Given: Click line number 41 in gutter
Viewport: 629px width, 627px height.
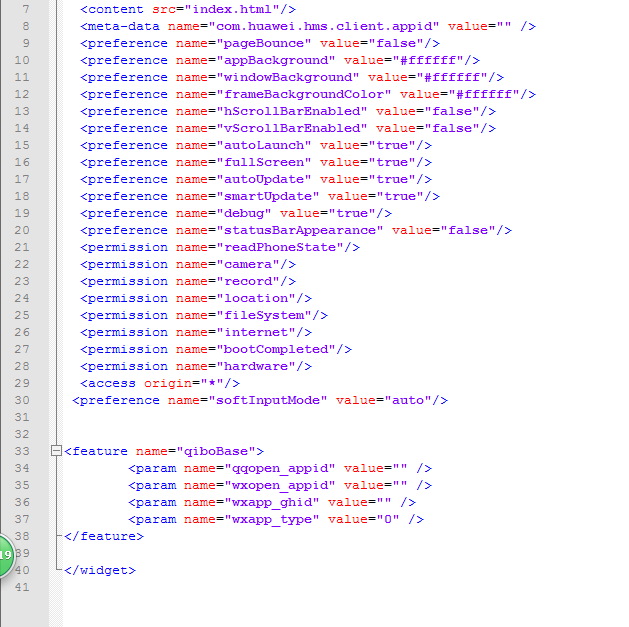Looking at the screenshot, I should coord(22,587).
